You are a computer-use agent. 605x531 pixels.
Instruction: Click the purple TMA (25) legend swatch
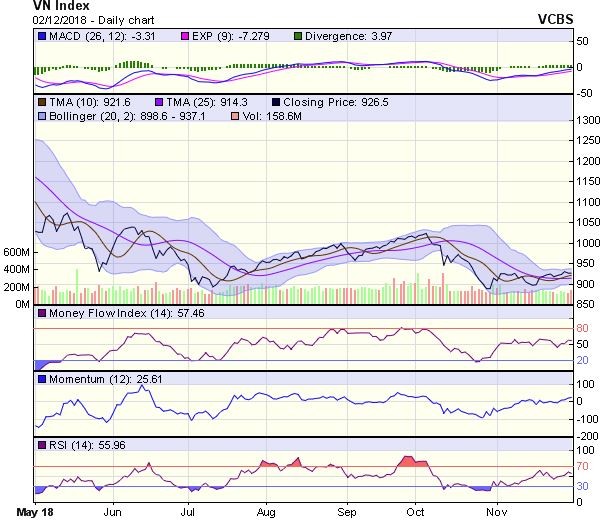(x=158, y=102)
